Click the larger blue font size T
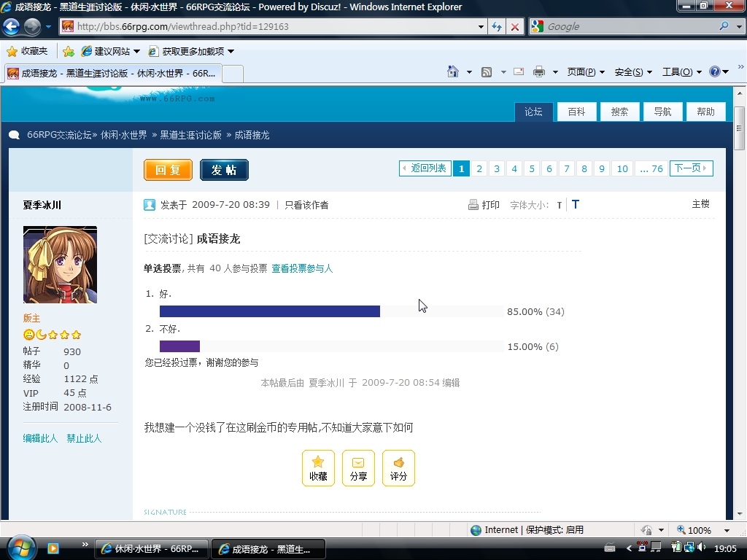 tap(576, 205)
